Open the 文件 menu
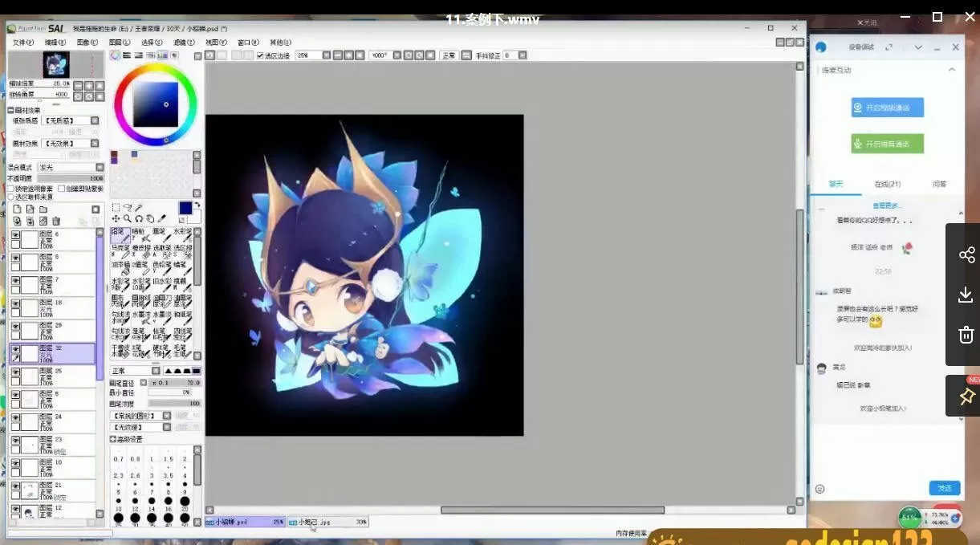This screenshot has height=545, width=980. (x=22, y=43)
